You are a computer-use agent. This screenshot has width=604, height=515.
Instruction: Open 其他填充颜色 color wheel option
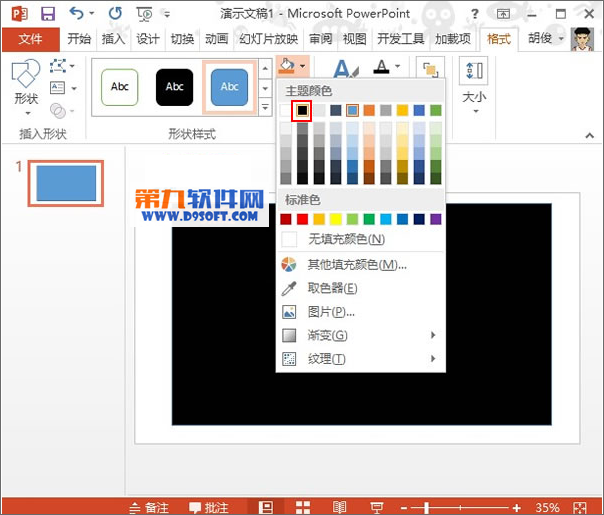[x=357, y=264]
